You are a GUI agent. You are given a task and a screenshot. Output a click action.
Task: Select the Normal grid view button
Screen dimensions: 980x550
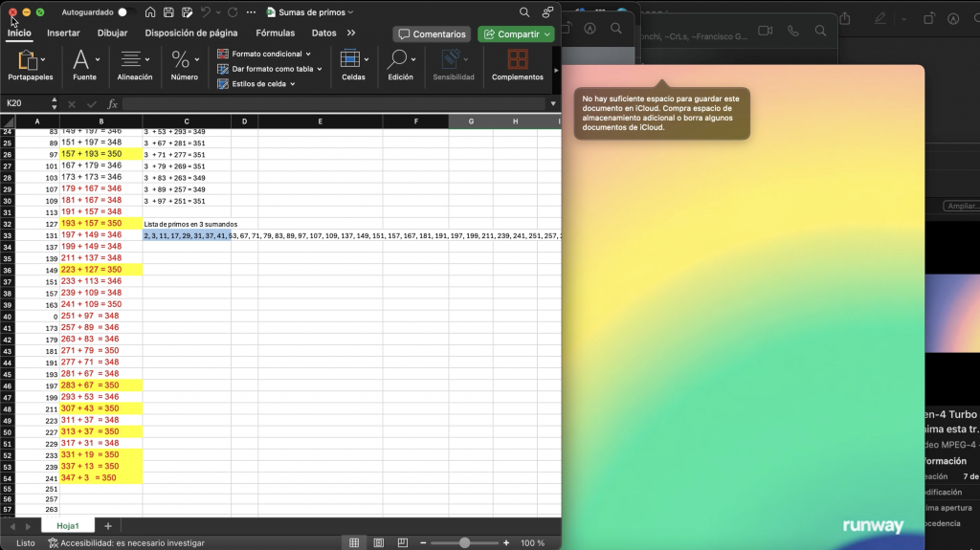click(354, 542)
